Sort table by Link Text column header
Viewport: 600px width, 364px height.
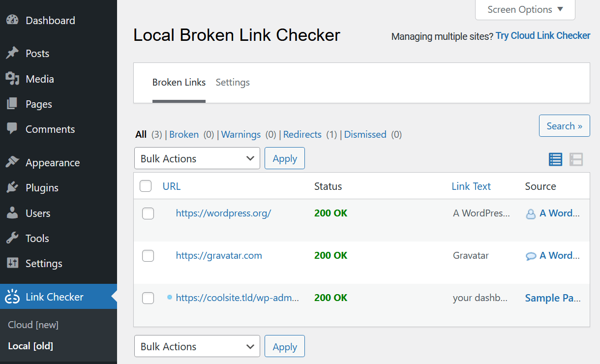click(471, 186)
